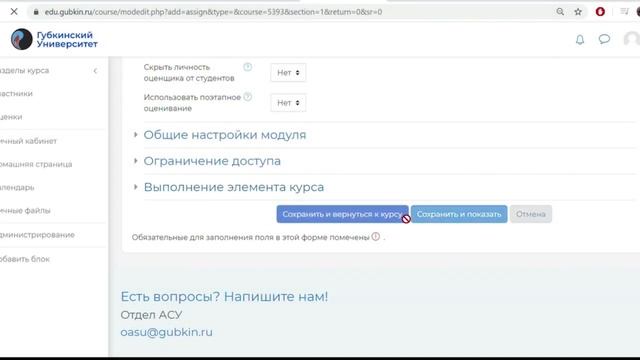This screenshot has height=360, width=640.
Task: Click Сохранить и показать button
Action: click(459, 214)
